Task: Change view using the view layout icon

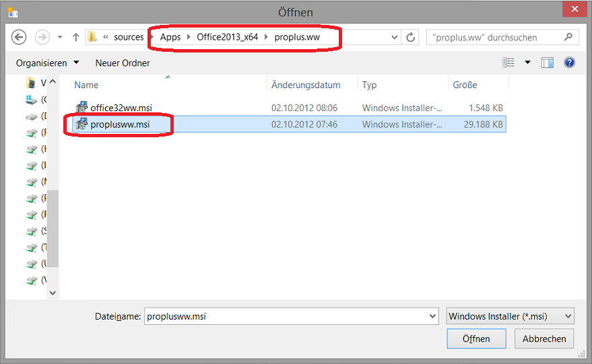Action: tap(508, 63)
